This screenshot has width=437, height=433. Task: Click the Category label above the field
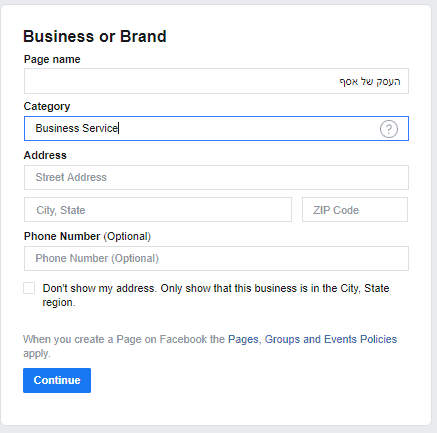click(47, 106)
